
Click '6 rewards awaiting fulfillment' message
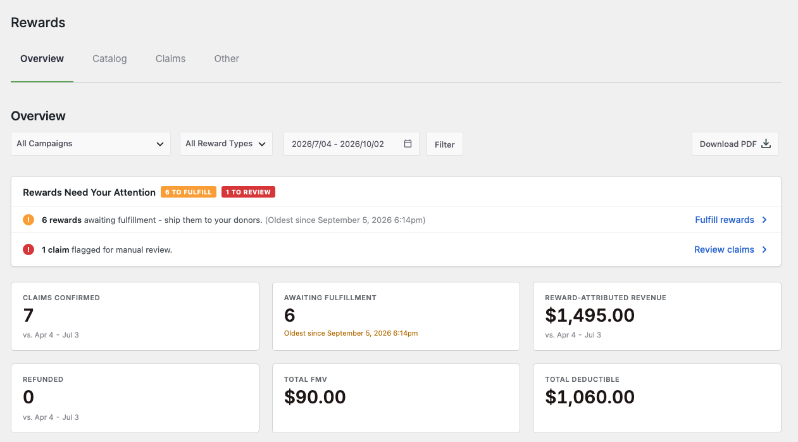click(x=152, y=220)
